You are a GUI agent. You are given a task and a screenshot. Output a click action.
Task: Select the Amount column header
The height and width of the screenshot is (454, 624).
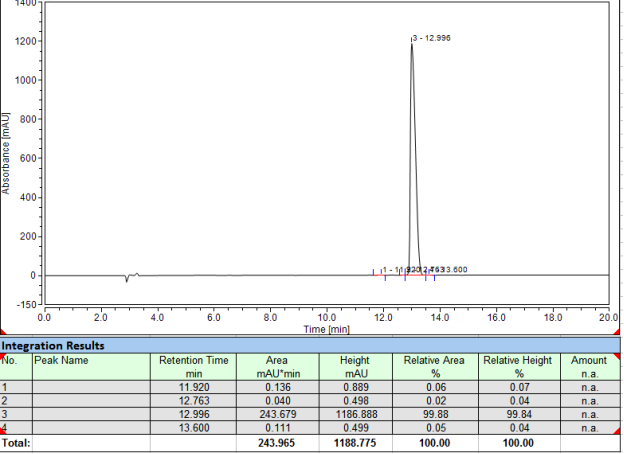tap(589, 366)
